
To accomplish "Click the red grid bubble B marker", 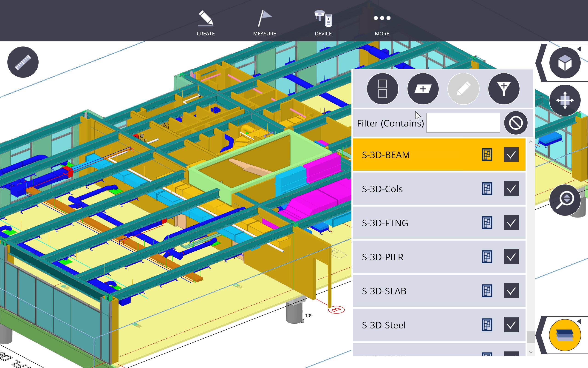I will (x=336, y=310).
